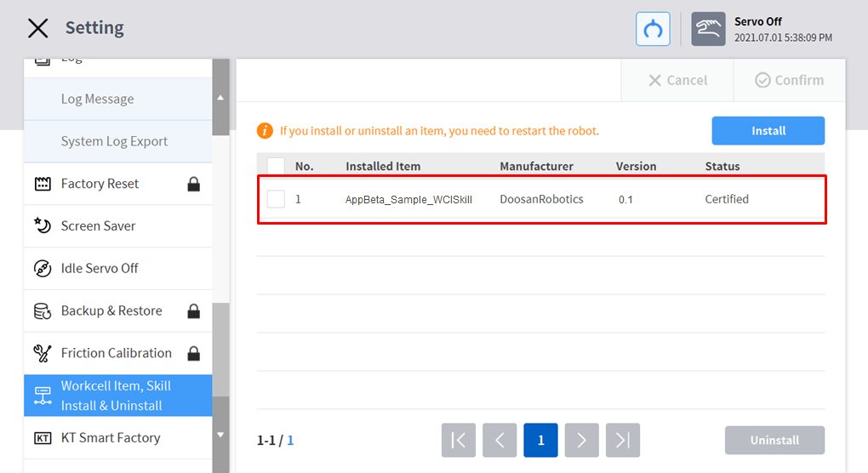Go to the next page arrow
The height and width of the screenshot is (473, 868).
(582, 440)
